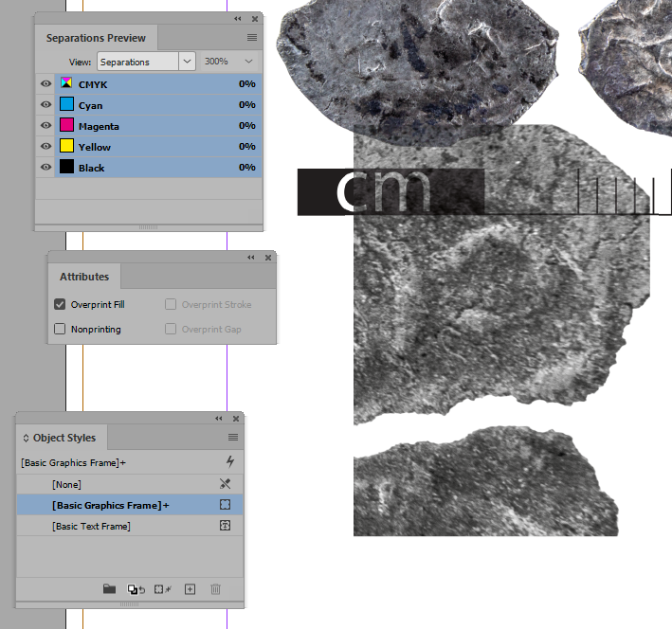Apply the [None] object style
This screenshot has width=672, height=629.
tap(130, 484)
